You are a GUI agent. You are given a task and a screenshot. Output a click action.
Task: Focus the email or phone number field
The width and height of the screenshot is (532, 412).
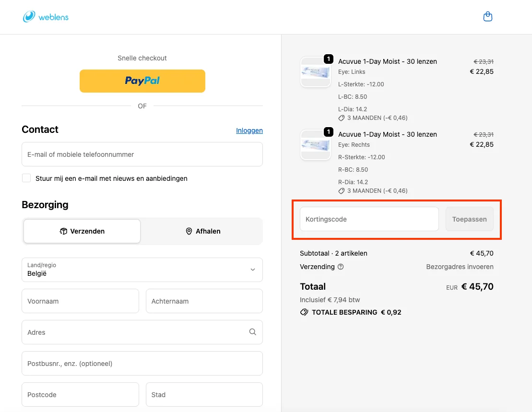pyautogui.click(x=142, y=154)
